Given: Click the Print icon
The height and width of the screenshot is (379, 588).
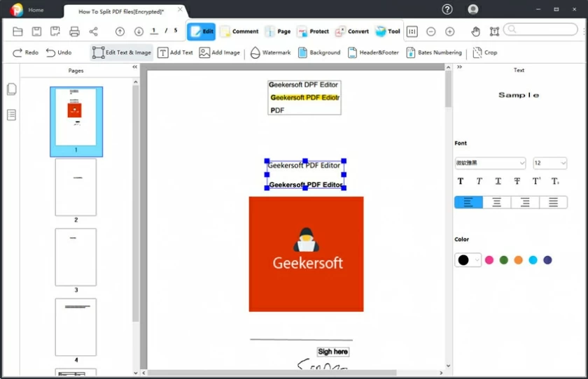Looking at the screenshot, I should coord(74,31).
